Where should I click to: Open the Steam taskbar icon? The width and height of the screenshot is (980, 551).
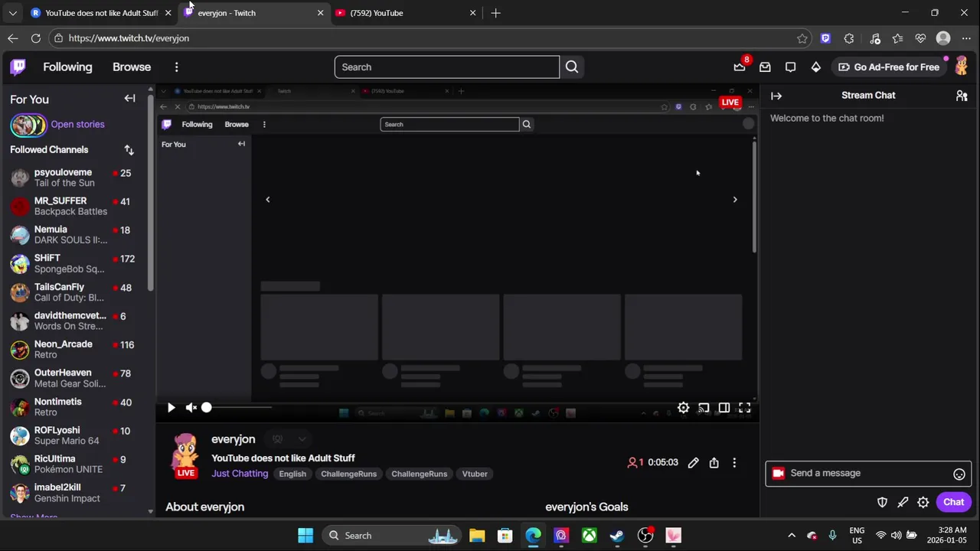617,536
